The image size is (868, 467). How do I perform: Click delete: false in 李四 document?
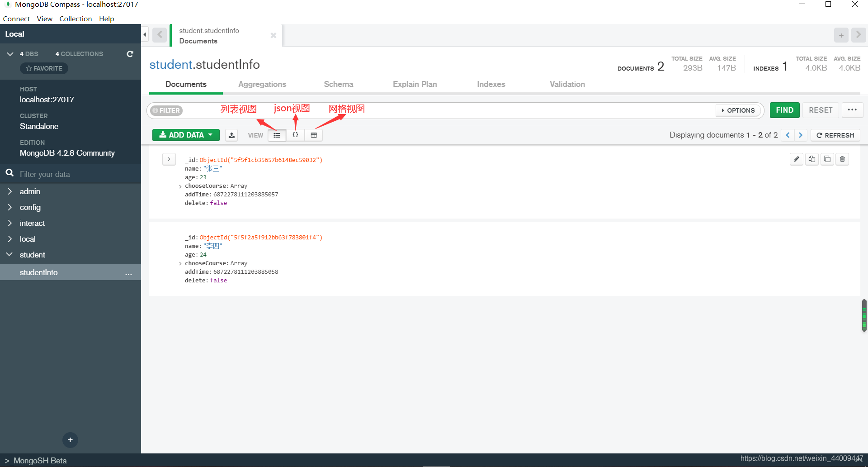[x=206, y=281]
